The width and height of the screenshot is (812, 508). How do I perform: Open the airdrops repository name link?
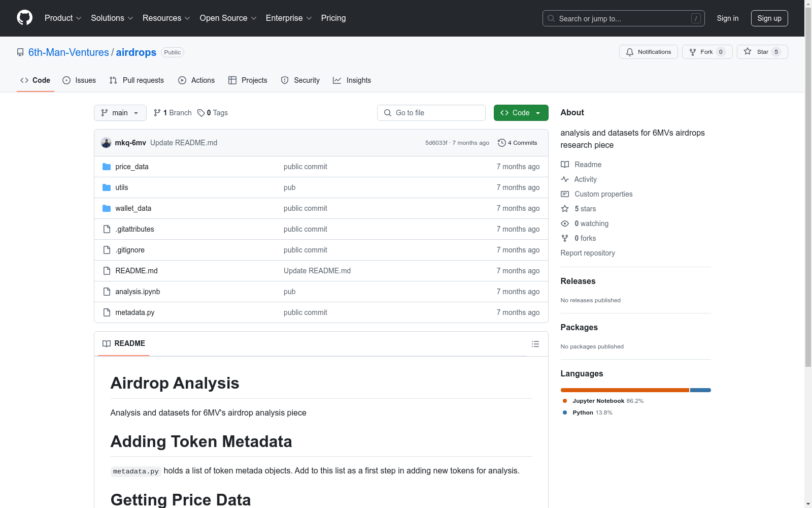tap(136, 52)
